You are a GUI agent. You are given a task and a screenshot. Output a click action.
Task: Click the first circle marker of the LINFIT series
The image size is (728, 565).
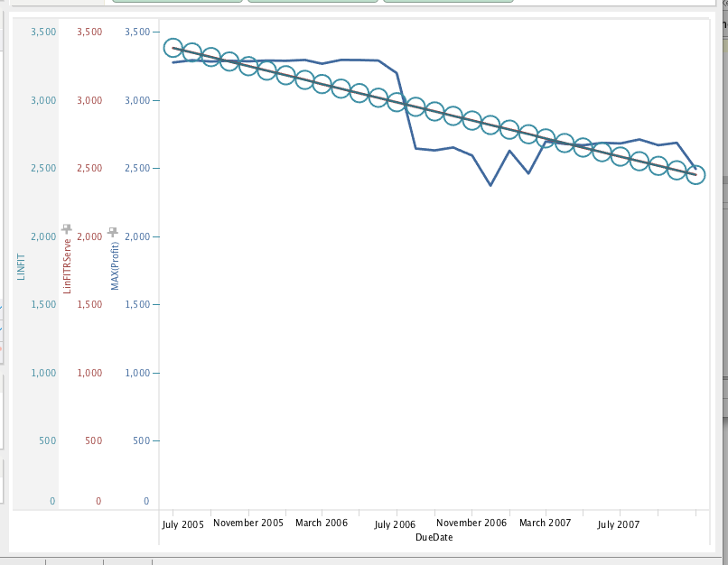173,48
